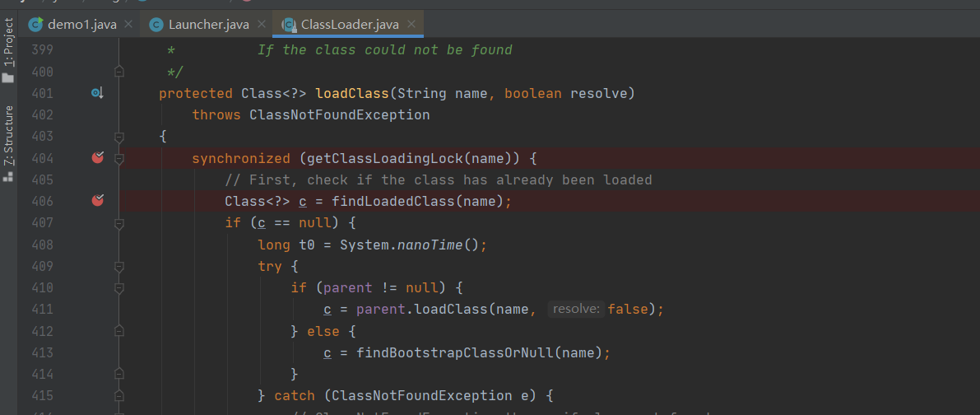
Task: Select the ClassLoader.java tab
Action: pyautogui.click(x=349, y=25)
